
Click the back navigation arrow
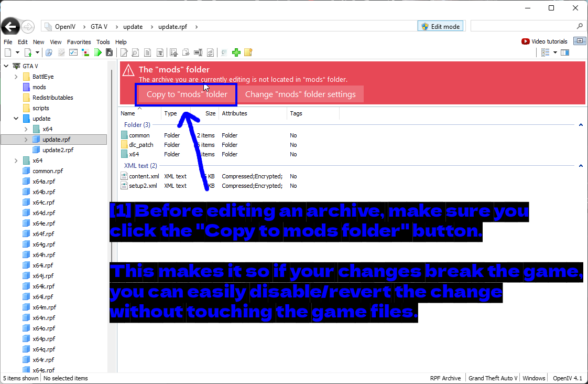point(10,27)
